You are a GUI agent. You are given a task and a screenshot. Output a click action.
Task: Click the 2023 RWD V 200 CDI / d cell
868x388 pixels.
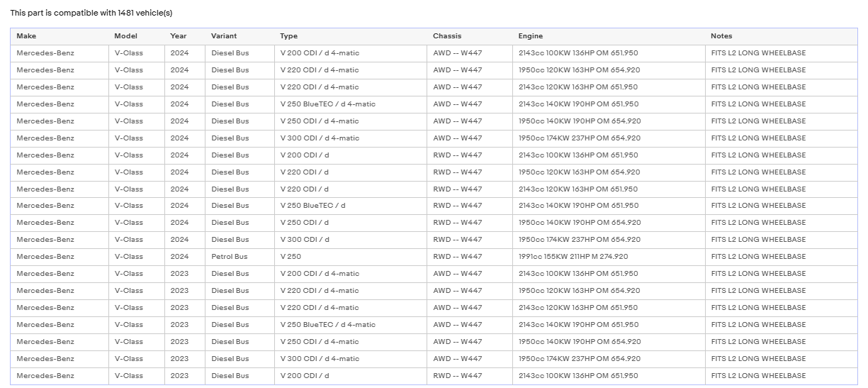click(x=350, y=376)
